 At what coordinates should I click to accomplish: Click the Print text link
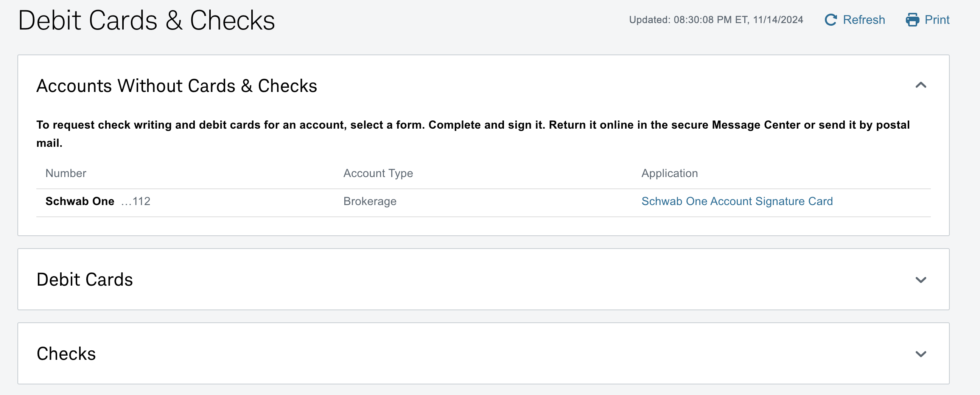pyautogui.click(x=937, y=20)
